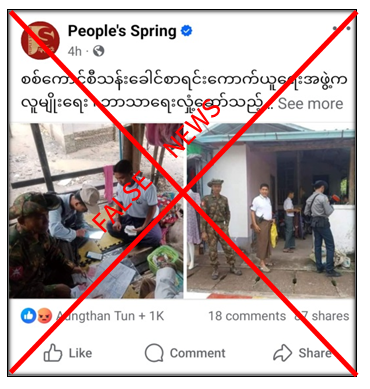
Task: Open the 18 comments link
Action: pos(247,316)
